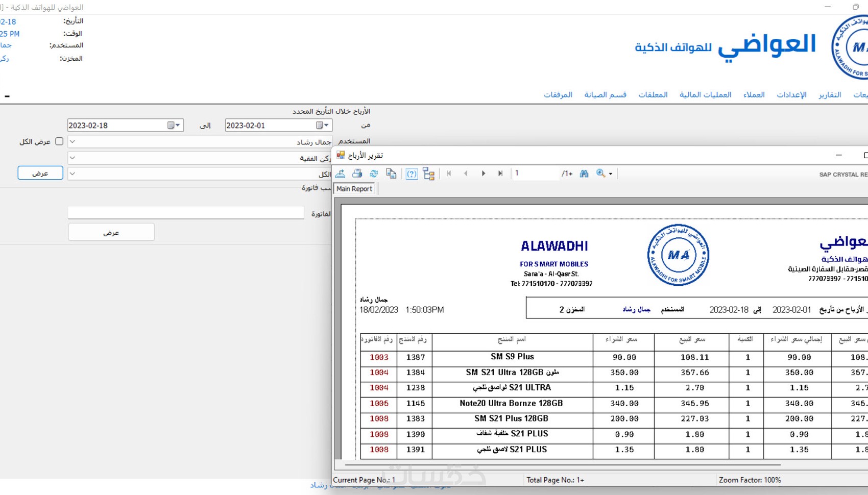Click product Note20 Ultra Bornze 128GB
Image resolution: width=868 pixels, height=495 pixels.
(x=511, y=403)
